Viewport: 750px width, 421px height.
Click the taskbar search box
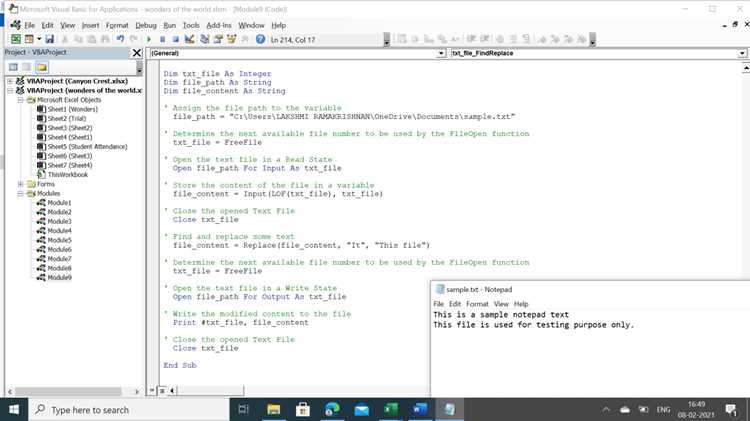click(129, 410)
